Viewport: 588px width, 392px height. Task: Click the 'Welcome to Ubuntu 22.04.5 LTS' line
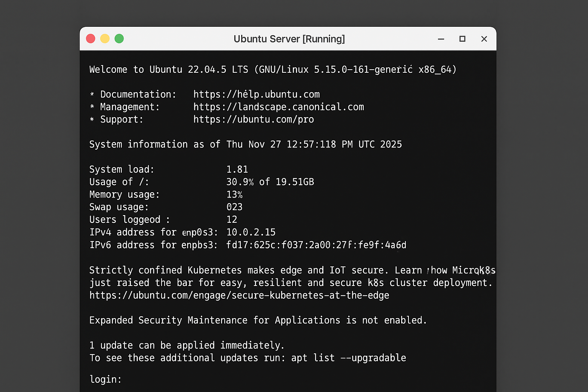point(273,70)
